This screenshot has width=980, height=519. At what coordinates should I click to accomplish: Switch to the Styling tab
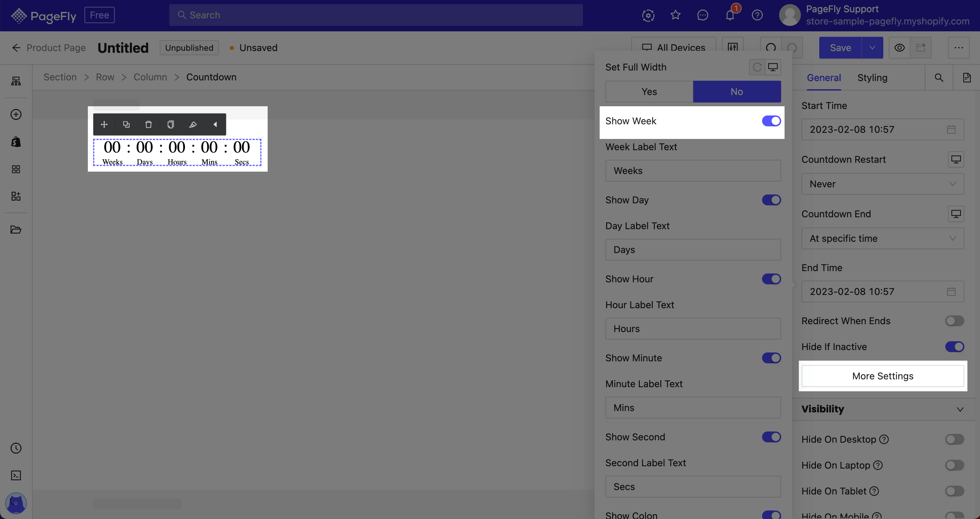872,78
